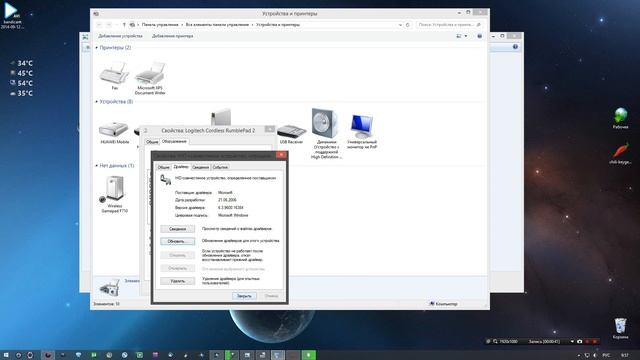The image size is (640, 360).
Task: Click the search field in Devices and Printers
Action: coord(449,25)
